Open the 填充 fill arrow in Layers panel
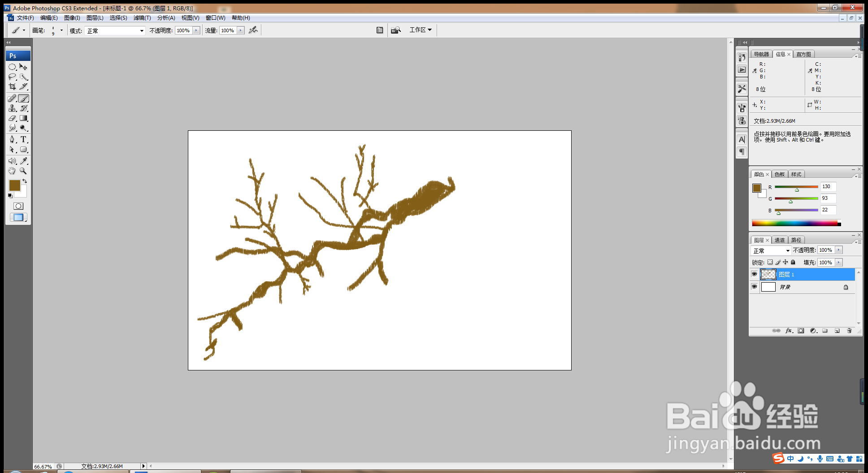The width and height of the screenshot is (868, 473). tap(839, 262)
